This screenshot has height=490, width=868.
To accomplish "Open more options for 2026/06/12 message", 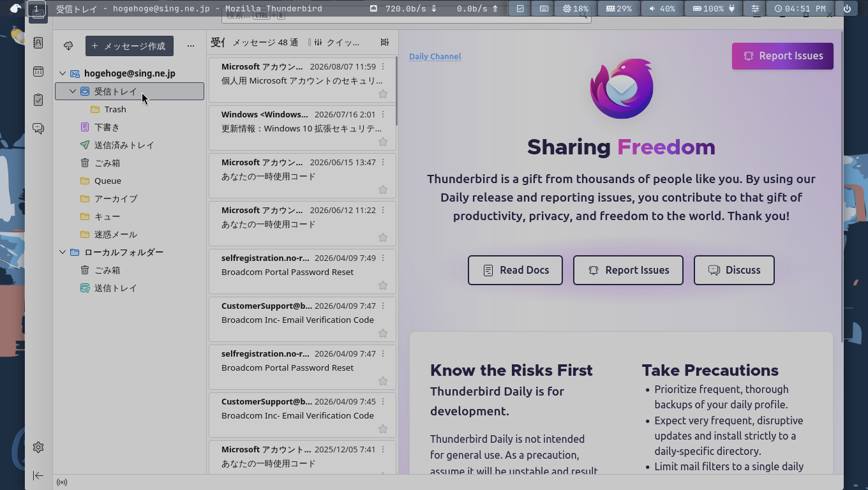I will 383,210.
